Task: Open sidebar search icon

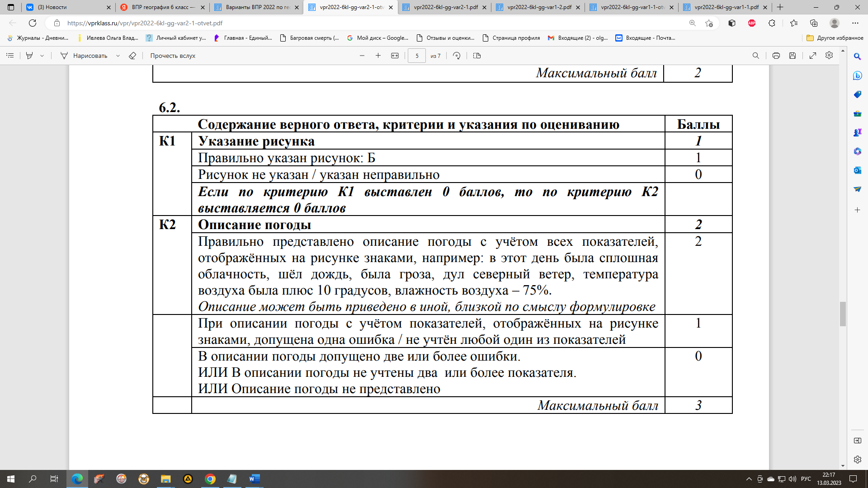Action: (x=857, y=56)
